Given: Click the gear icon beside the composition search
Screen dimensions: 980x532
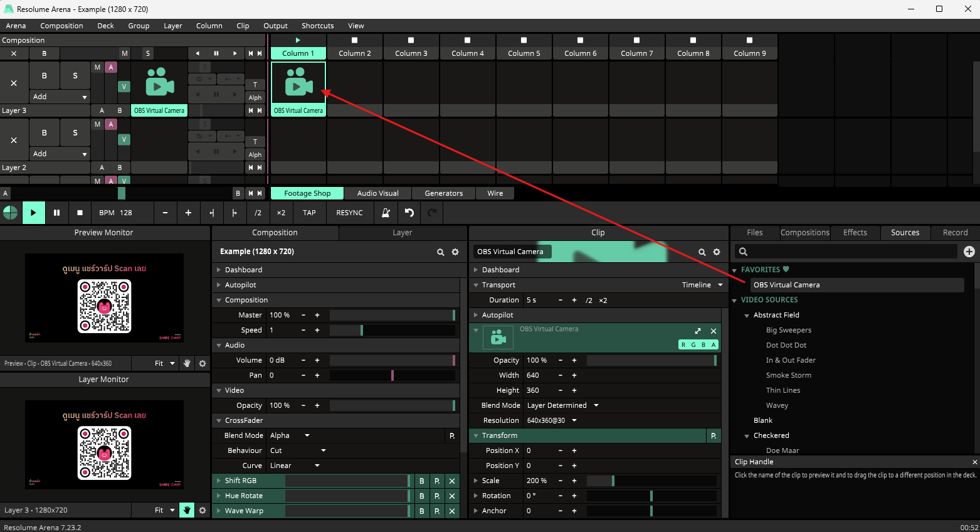Looking at the screenshot, I should (x=455, y=252).
